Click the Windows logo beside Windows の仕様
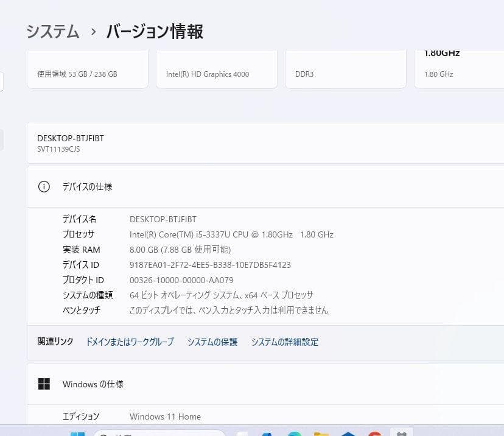The width and height of the screenshot is (504, 436). (44, 384)
